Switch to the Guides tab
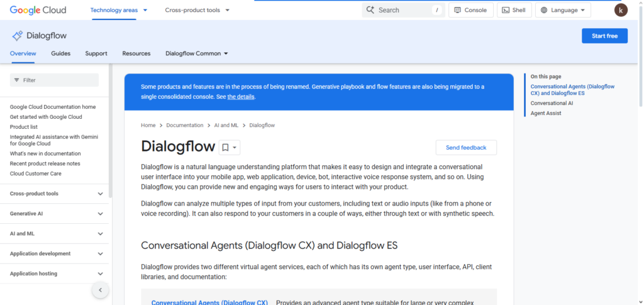Image resolution: width=644 pixels, height=305 pixels. click(61, 53)
